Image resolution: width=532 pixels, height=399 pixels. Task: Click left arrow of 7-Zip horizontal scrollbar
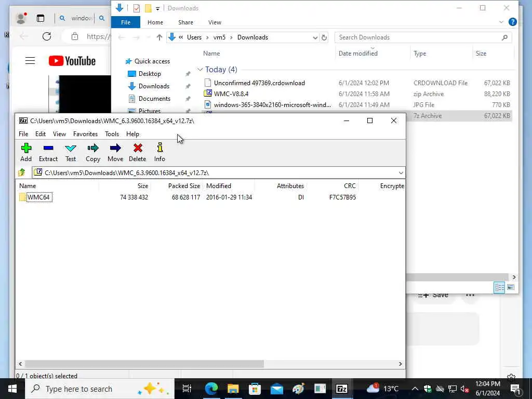(x=20, y=364)
